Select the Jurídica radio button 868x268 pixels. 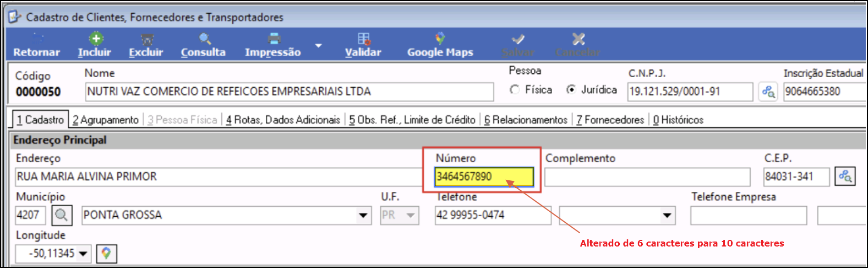point(571,89)
